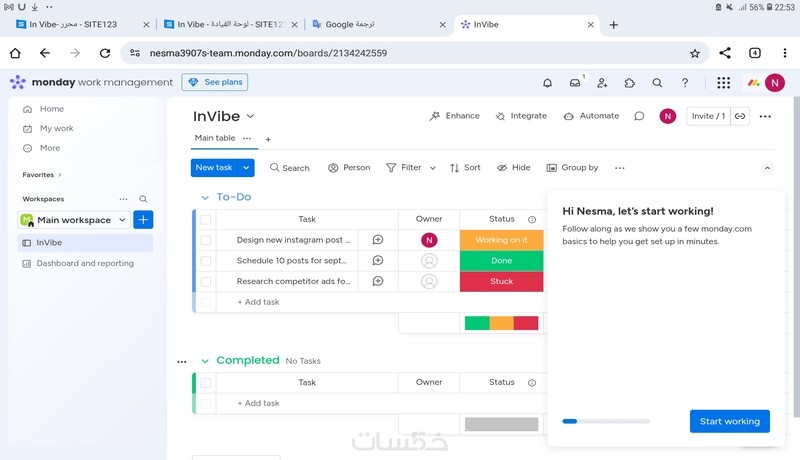
Task: Search the workspaces with the magnifier icon
Action: click(143, 199)
